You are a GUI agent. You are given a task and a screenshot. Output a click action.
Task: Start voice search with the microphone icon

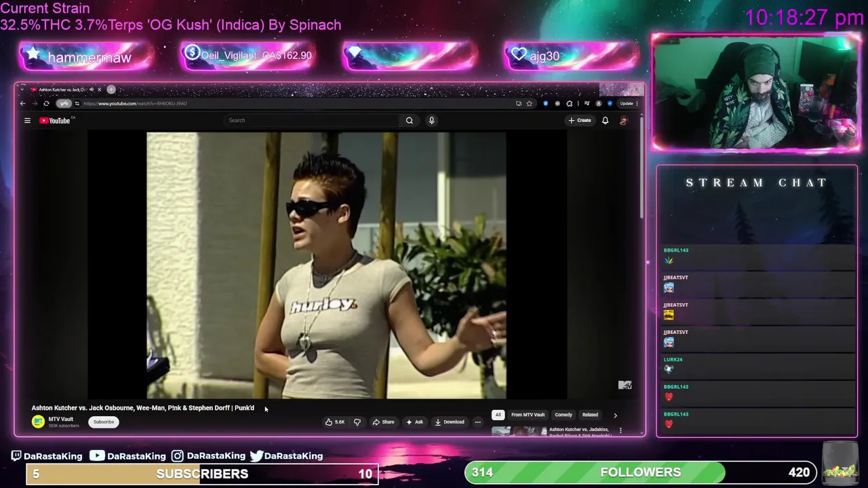coord(431,121)
